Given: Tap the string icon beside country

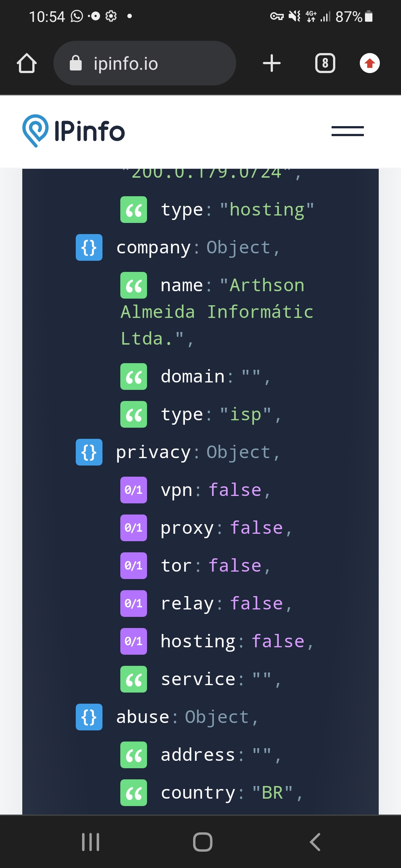Looking at the screenshot, I should (134, 793).
